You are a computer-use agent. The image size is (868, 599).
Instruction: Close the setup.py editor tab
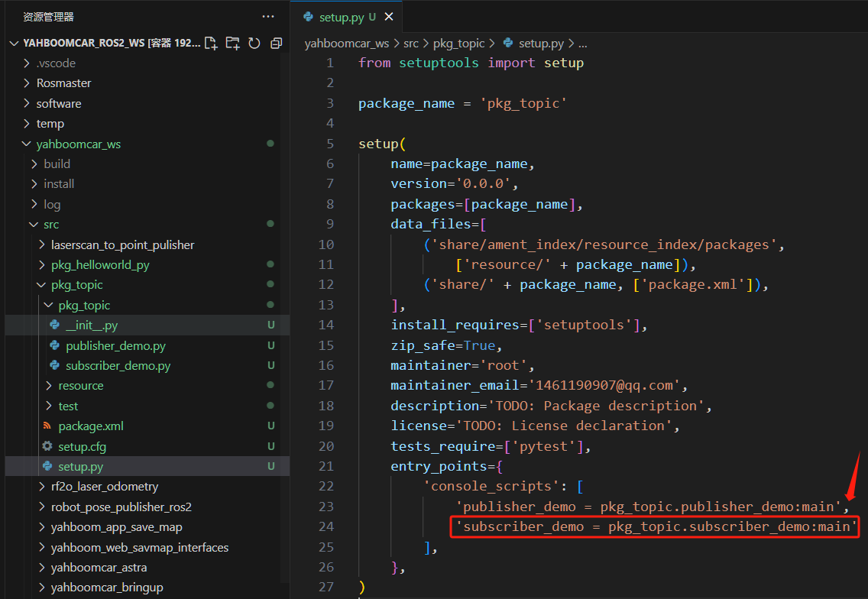[389, 17]
